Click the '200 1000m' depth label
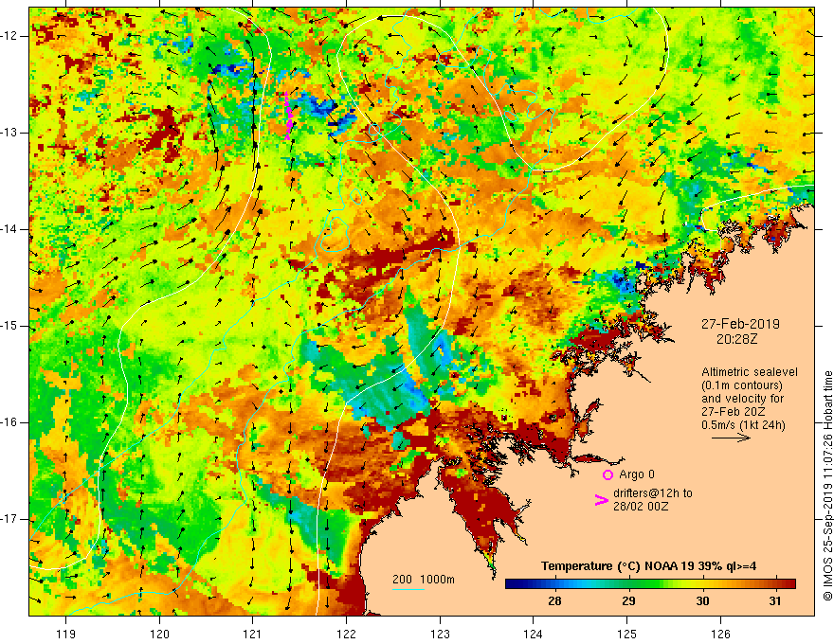The width and height of the screenshot is (834, 644). (x=424, y=580)
